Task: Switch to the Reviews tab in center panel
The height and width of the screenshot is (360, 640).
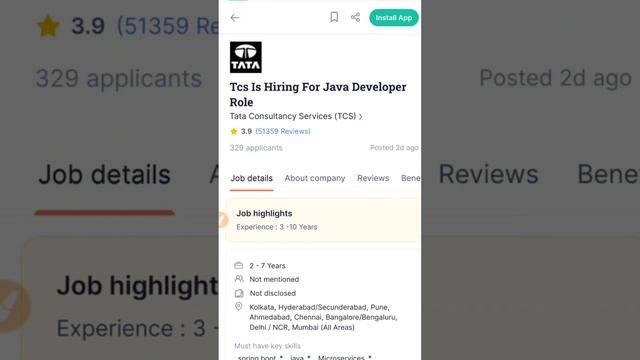Action: click(373, 178)
